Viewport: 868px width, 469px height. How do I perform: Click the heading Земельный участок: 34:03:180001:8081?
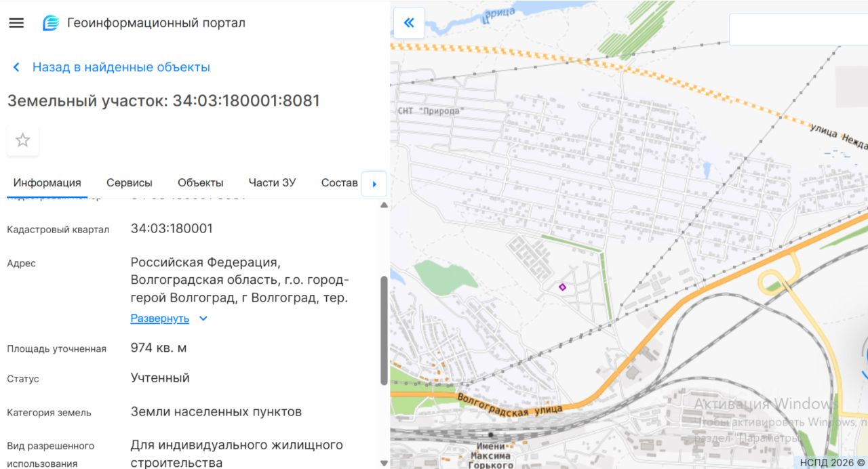coord(163,101)
